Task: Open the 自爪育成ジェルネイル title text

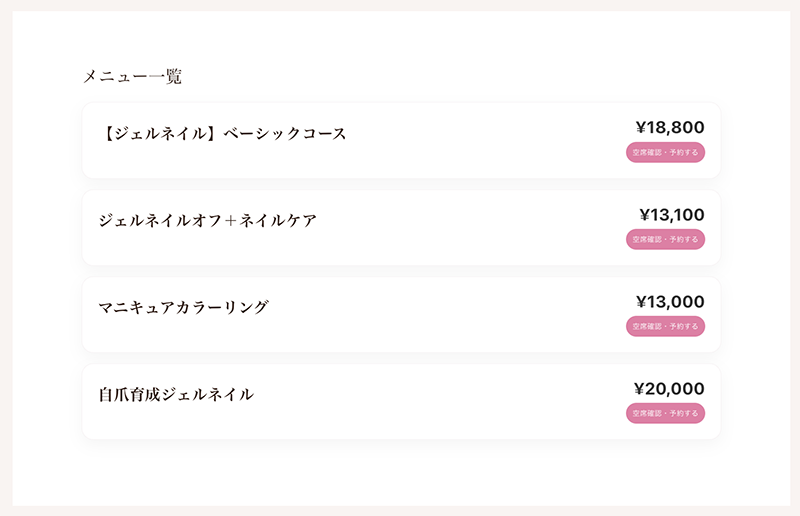Action: [176, 394]
